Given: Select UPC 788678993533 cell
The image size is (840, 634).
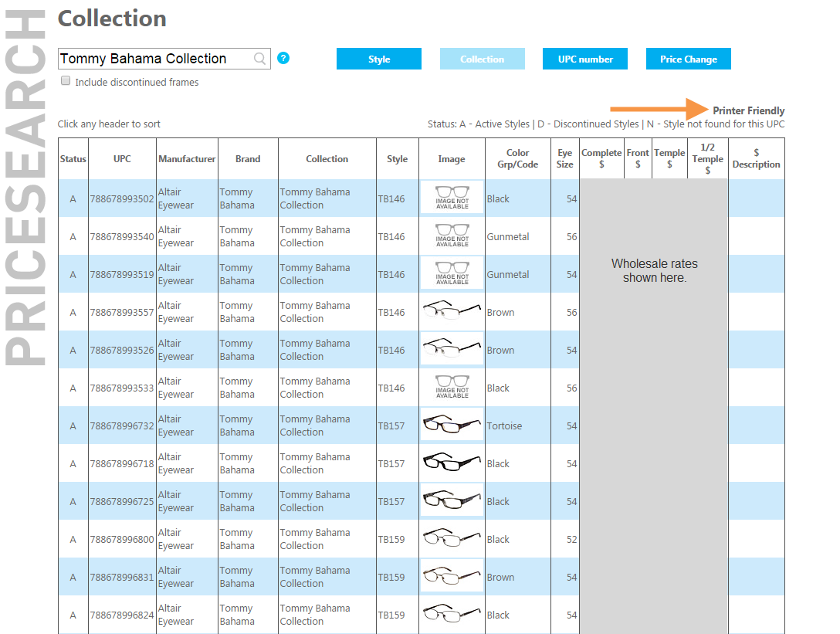Looking at the screenshot, I should 122,388.
